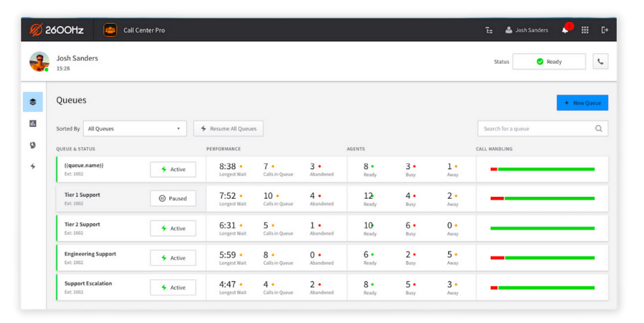Open the lightning bolt sidebar icon
Screen dimensions: 644x323
33,166
